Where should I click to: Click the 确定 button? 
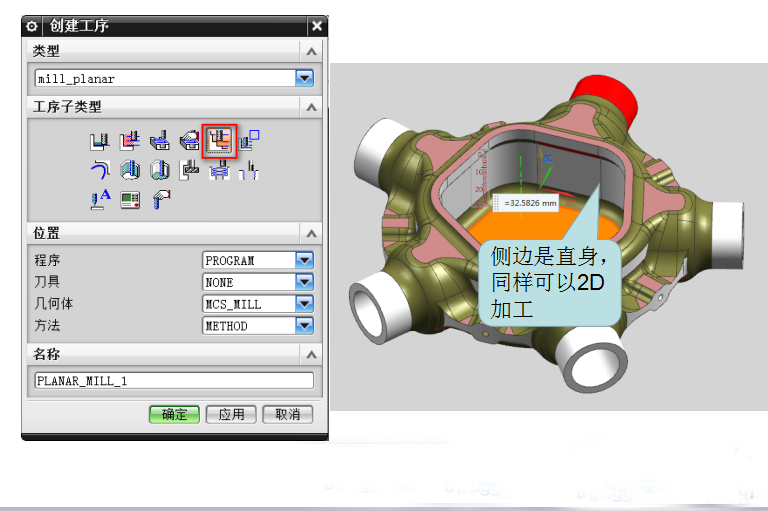[x=174, y=414]
